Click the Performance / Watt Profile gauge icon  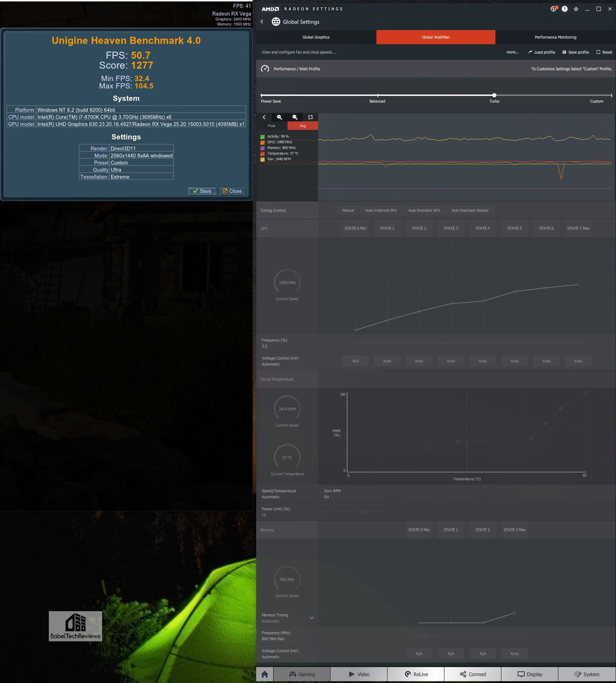coord(265,69)
